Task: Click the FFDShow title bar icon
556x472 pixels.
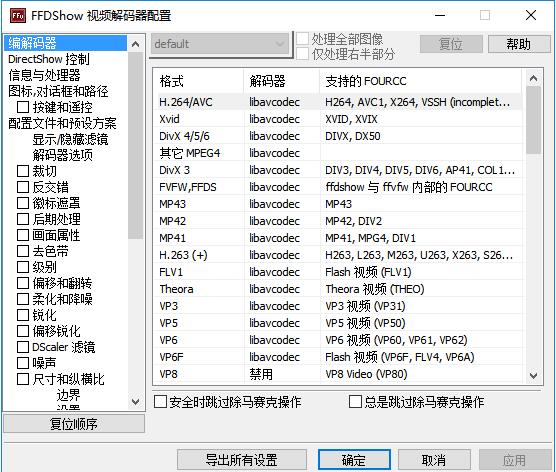Action: (x=17, y=16)
